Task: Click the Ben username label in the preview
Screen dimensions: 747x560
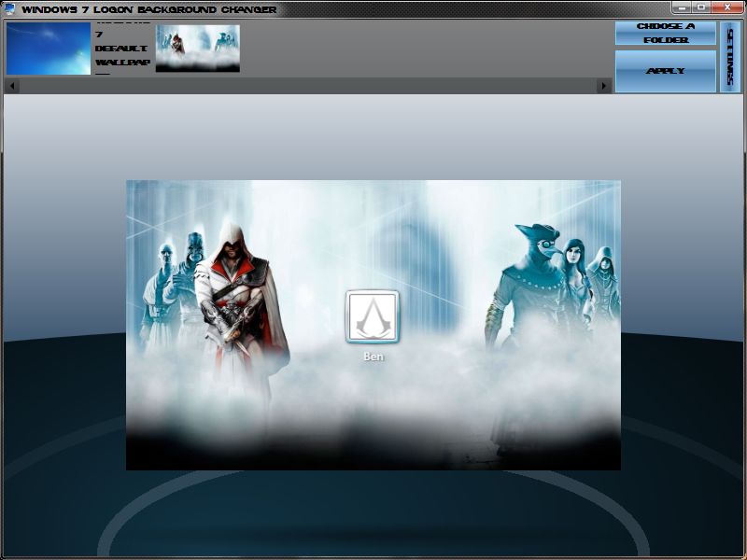Action: [x=373, y=356]
